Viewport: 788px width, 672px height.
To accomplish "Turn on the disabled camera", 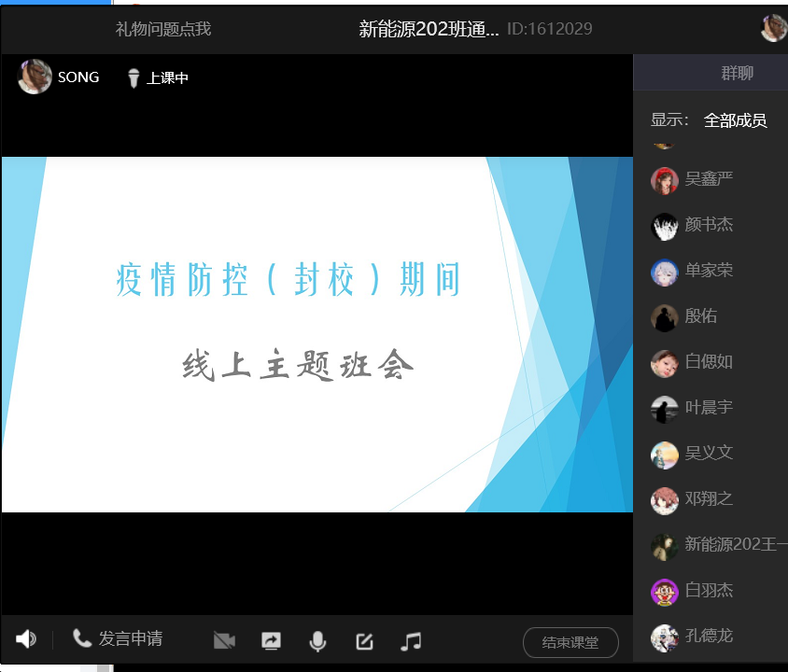I will click(x=224, y=640).
